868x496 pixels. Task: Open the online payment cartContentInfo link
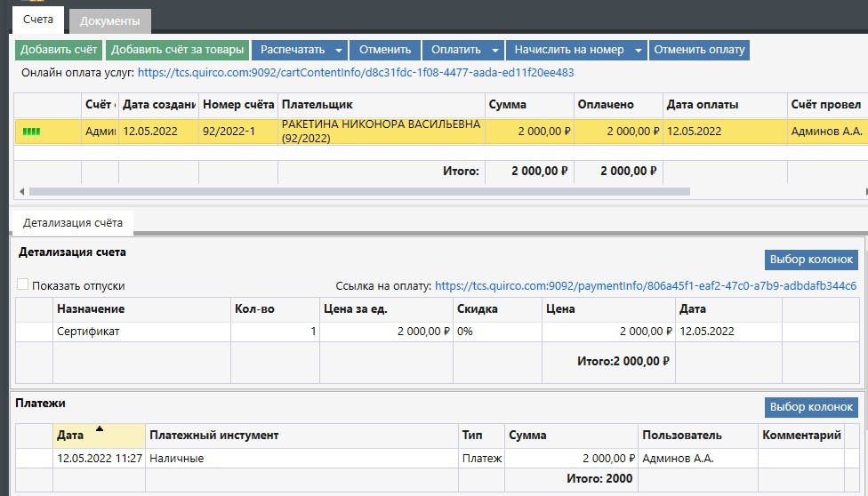coord(356,73)
